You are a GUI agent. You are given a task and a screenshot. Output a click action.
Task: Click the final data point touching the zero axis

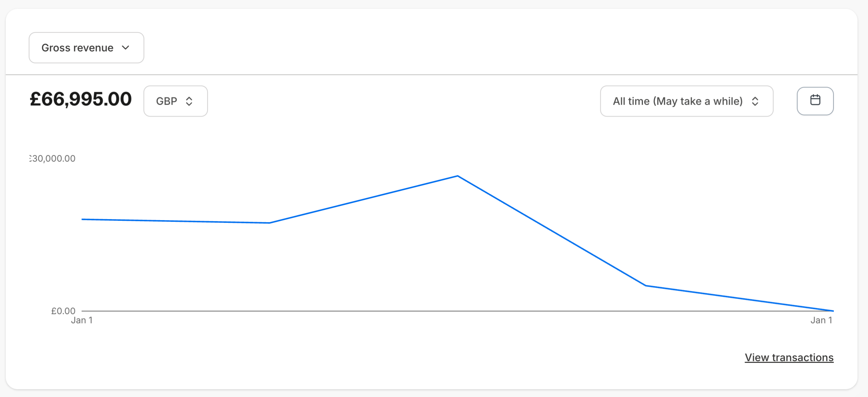833,311
